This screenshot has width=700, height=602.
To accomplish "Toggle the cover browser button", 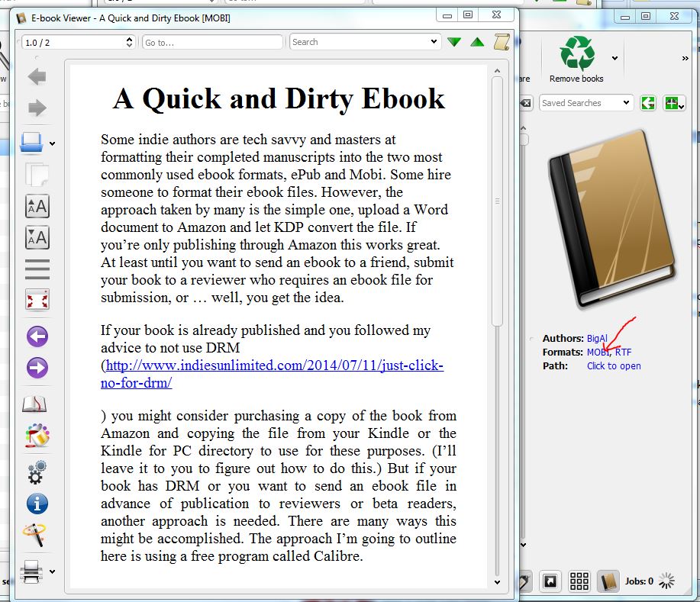I will click(x=550, y=581).
